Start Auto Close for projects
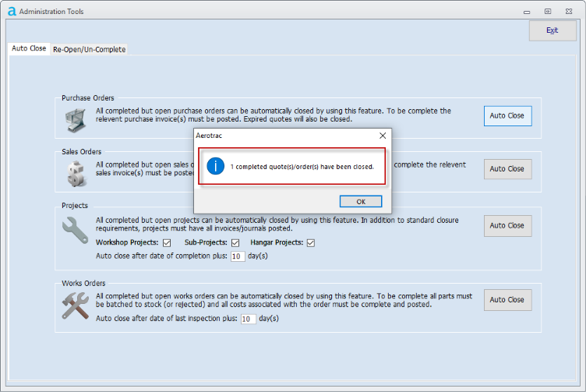This screenshot has width=586, height=392. click(507, 226)
